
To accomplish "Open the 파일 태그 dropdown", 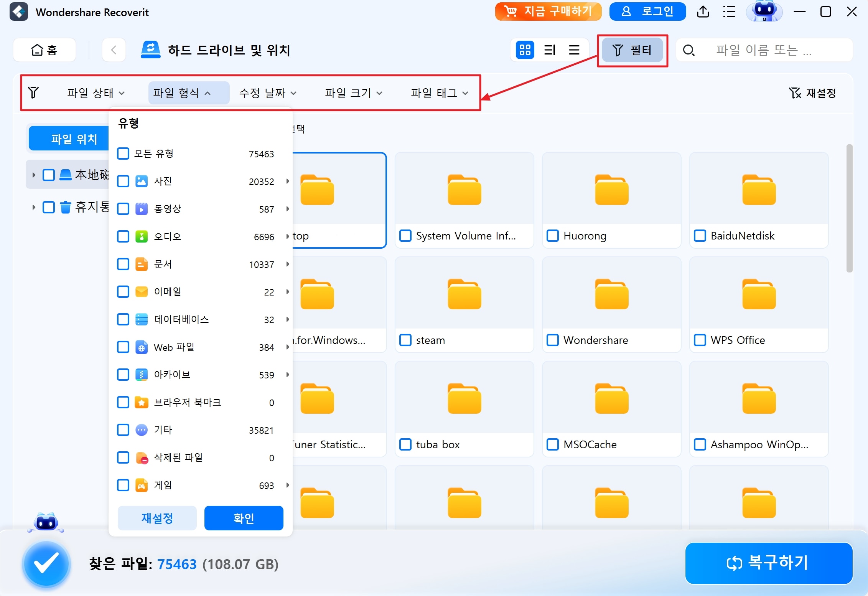I will (440, 93).
